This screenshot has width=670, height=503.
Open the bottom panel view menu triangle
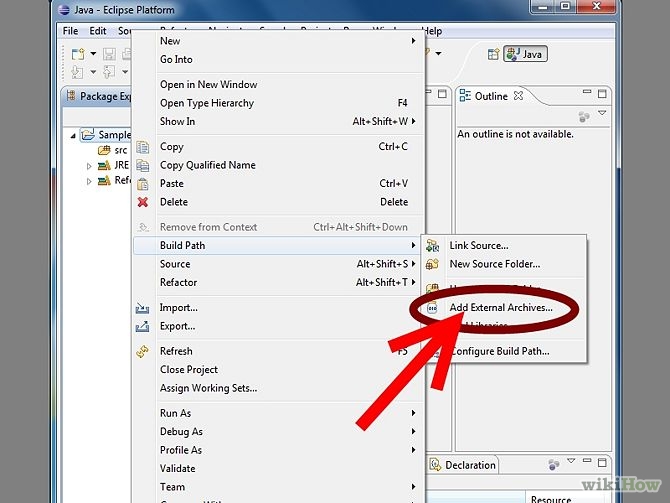571,461
